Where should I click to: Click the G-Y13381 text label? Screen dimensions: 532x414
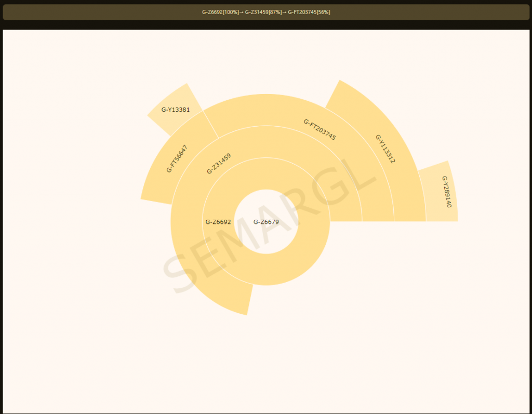tap(176, 110)
